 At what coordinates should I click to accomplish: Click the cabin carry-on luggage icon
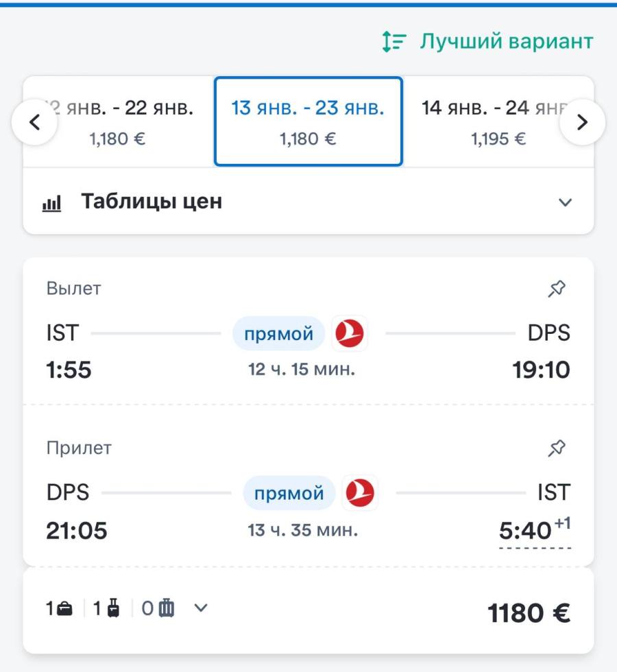(x=113, y=608)
